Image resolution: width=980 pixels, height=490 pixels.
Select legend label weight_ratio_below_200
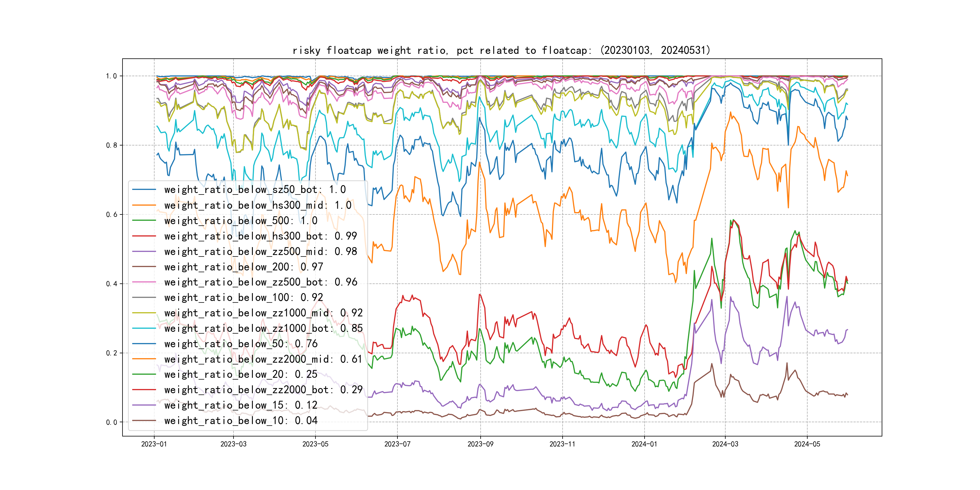click(243, 267)
